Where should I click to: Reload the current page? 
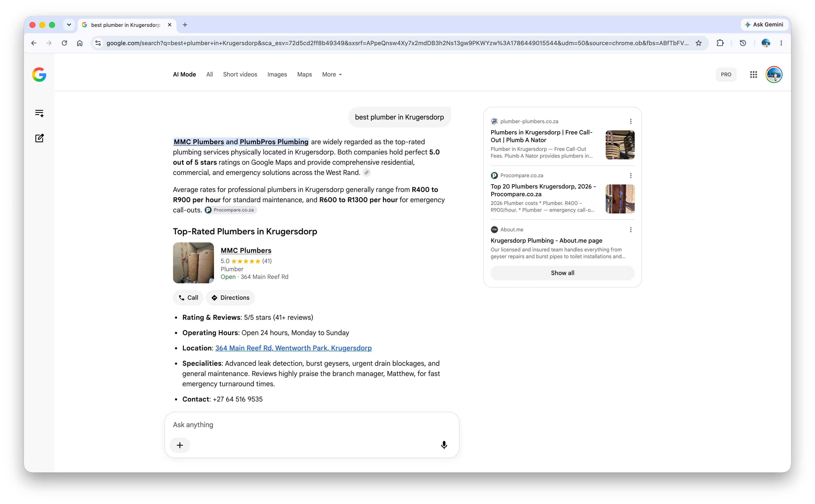click(64, 43)
